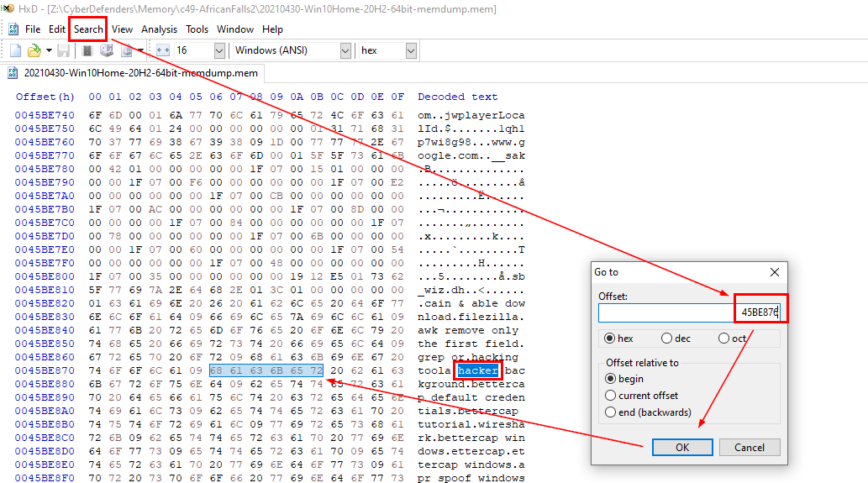Click the Open main memory chip icon

click(x=87, y=50)
